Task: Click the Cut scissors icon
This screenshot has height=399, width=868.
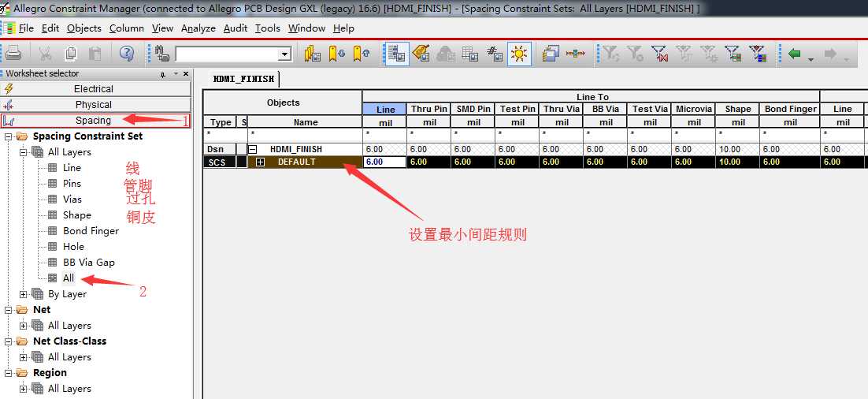Action: [x=45, y=54]
